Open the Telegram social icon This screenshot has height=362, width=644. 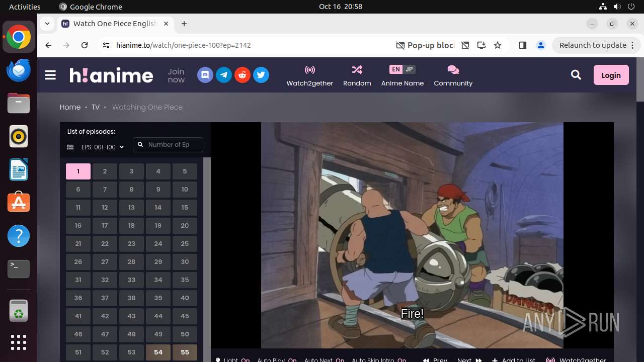[224, 75]
